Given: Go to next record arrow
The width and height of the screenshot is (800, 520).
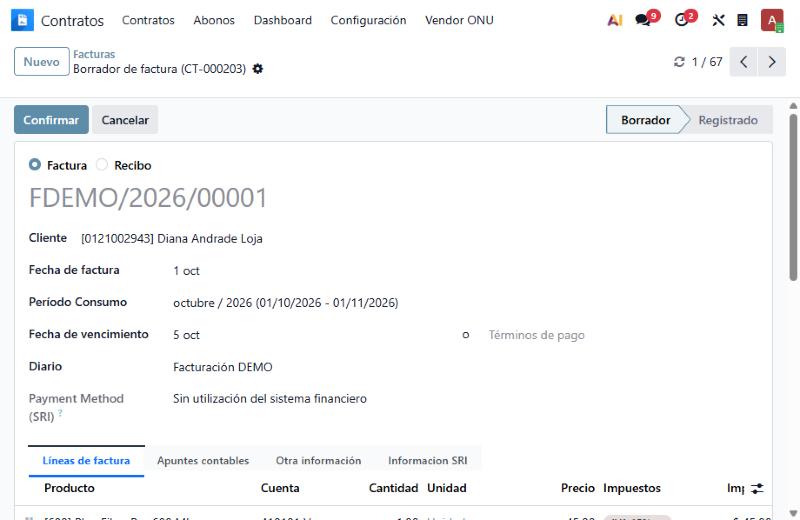Looking at the screenshot, I should pos(772,62).
